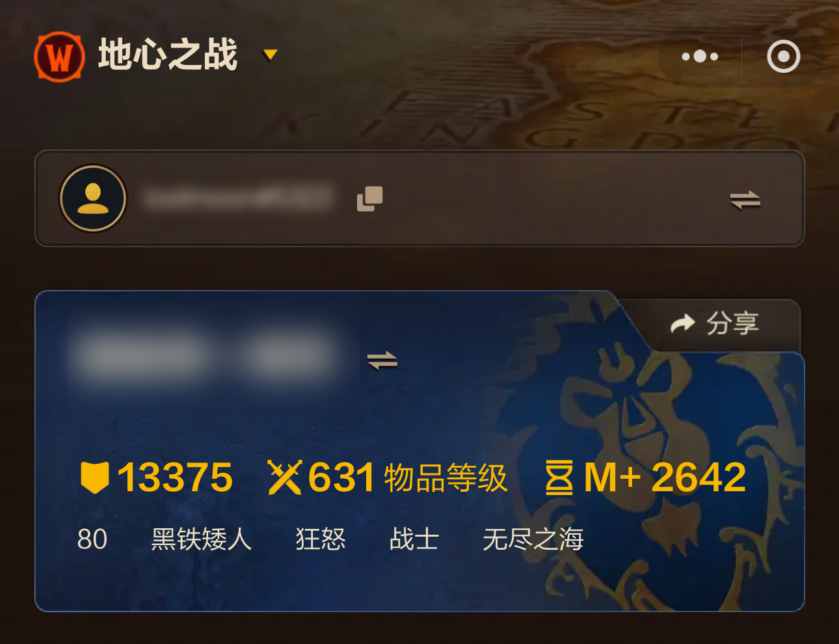The image size is (839, 644).
Task: Open the three-dot more options menu
Action: (x=700, y=57)
